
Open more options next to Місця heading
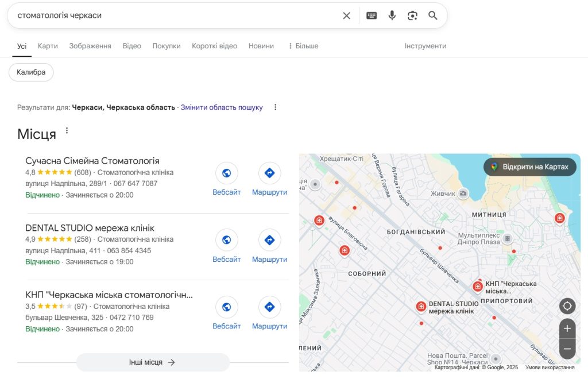[67, 130]
